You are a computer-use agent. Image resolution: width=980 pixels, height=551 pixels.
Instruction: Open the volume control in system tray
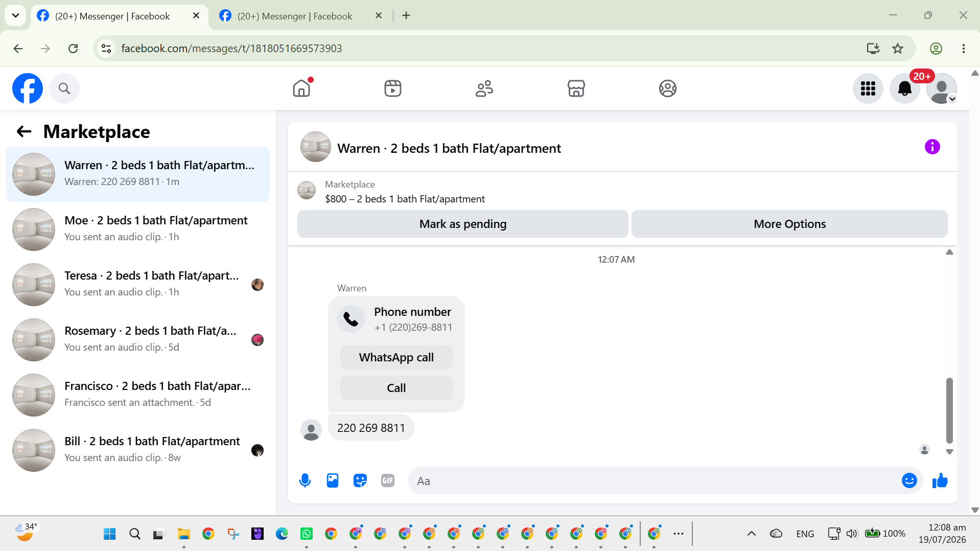coord(852,534)
